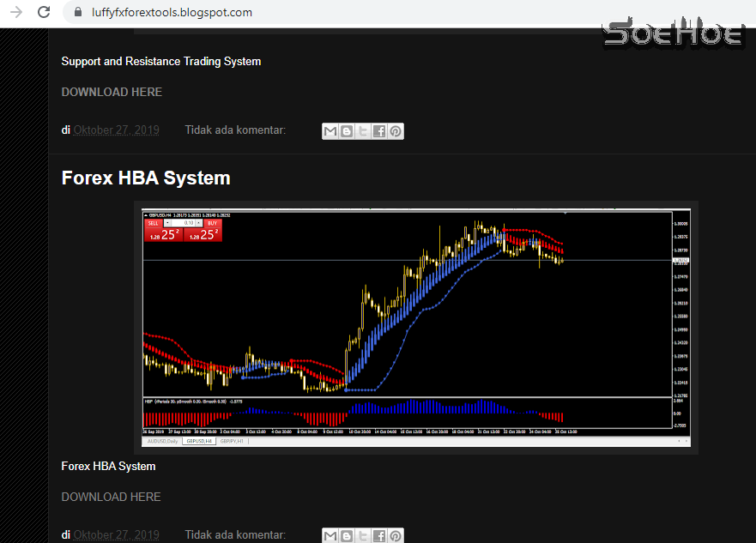
Task: Reload the current page
Action: coord(44,12)
